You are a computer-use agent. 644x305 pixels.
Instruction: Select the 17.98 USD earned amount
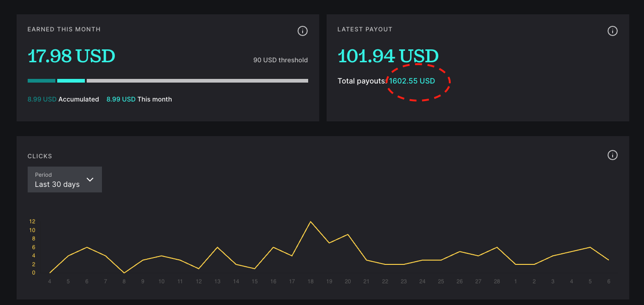point(72,56)
